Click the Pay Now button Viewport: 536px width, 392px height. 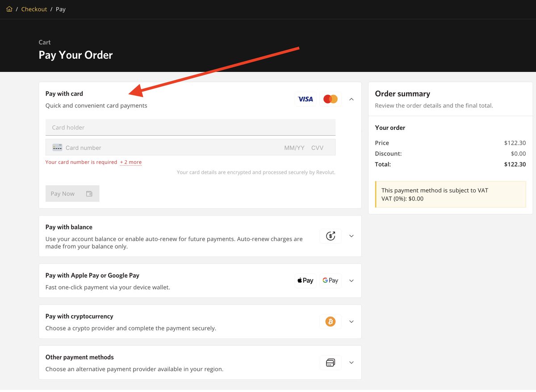[72, 193]
